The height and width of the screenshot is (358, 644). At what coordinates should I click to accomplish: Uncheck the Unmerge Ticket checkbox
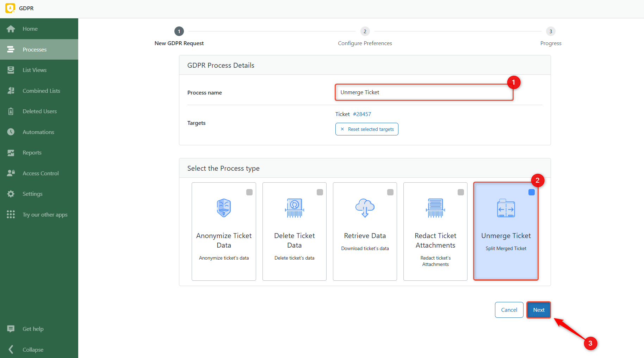(532, 192)
